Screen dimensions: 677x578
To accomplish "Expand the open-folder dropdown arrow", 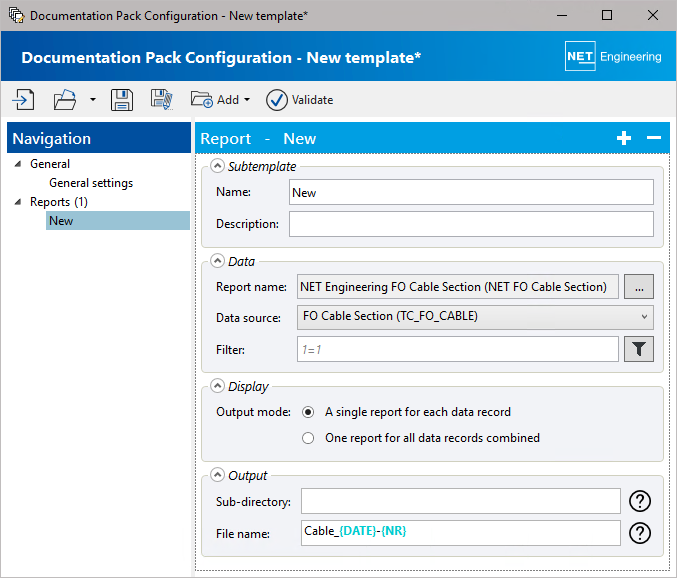I will click(x=93, y=100).
